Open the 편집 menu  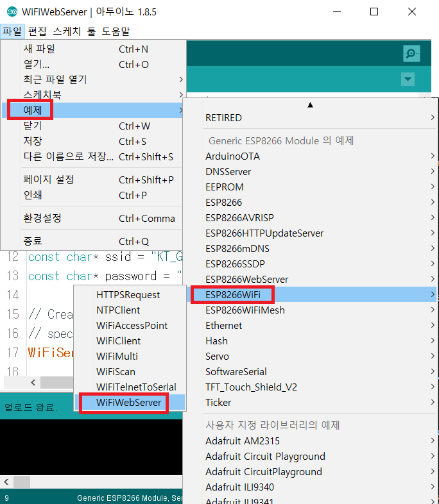37,31
